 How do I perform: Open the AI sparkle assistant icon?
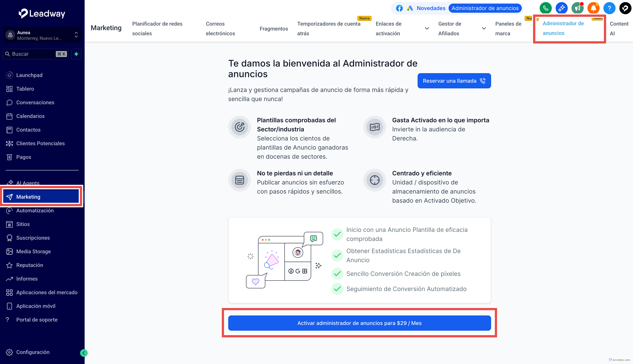click(561, 8)
